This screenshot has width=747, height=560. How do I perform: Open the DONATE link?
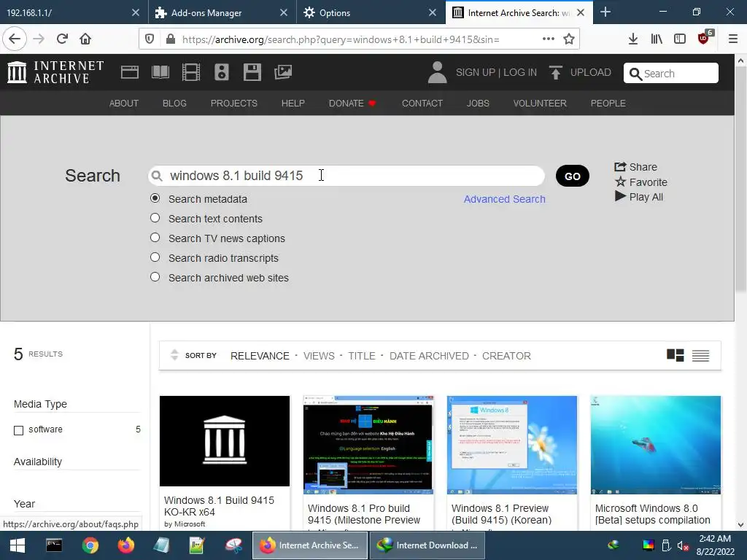click(x=352, y=104)
